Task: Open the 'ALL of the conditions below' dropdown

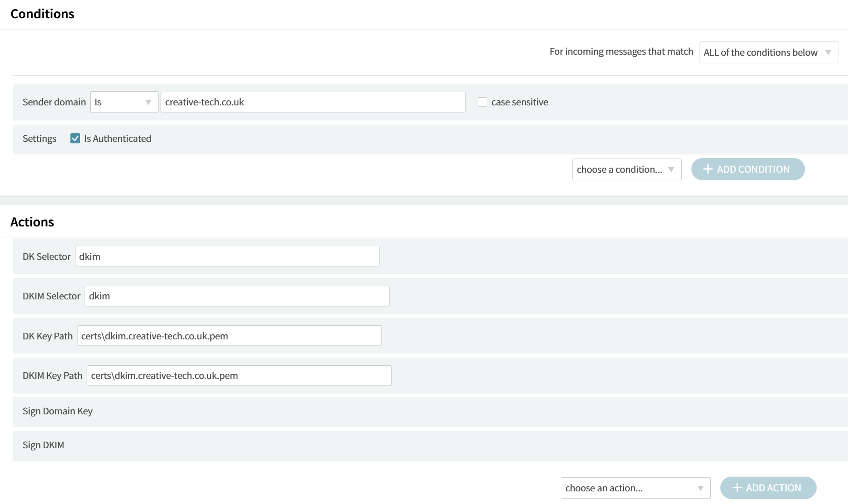Action: (768, 52)
